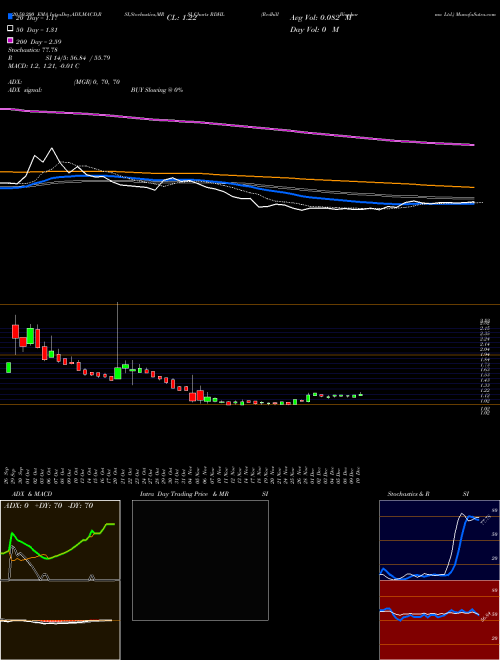Screen dimensions: 500x660
Task: Select the '200 Day - 2.39' legend text
Action: click(38, 41)
